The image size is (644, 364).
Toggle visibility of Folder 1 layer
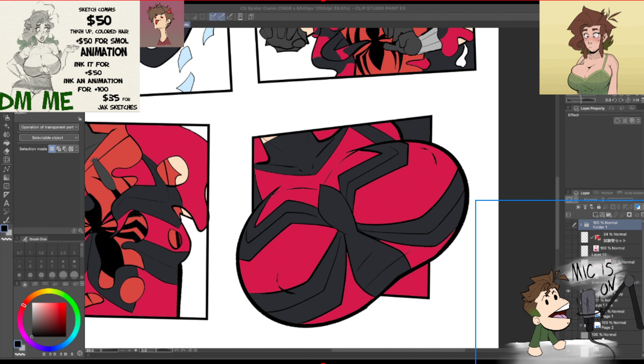tap(568, 225)
